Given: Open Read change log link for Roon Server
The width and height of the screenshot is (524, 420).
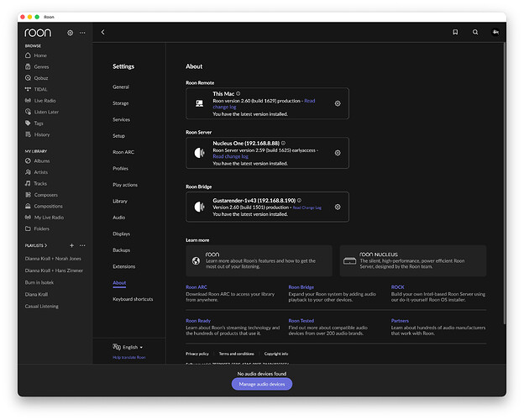Looking at the screenshot, I should [231, 156].
